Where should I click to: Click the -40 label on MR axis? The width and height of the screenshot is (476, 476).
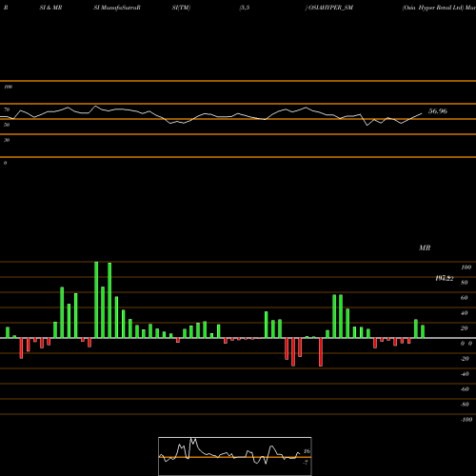coord(465,374)
